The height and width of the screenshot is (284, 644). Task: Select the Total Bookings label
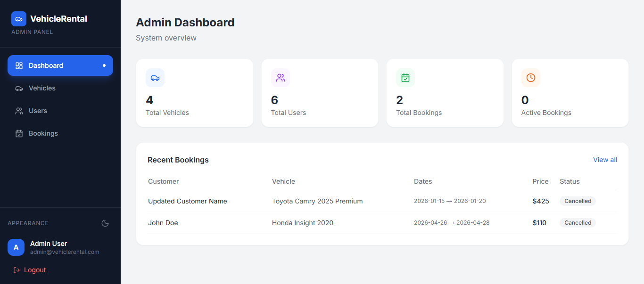[x=419, y=113]
